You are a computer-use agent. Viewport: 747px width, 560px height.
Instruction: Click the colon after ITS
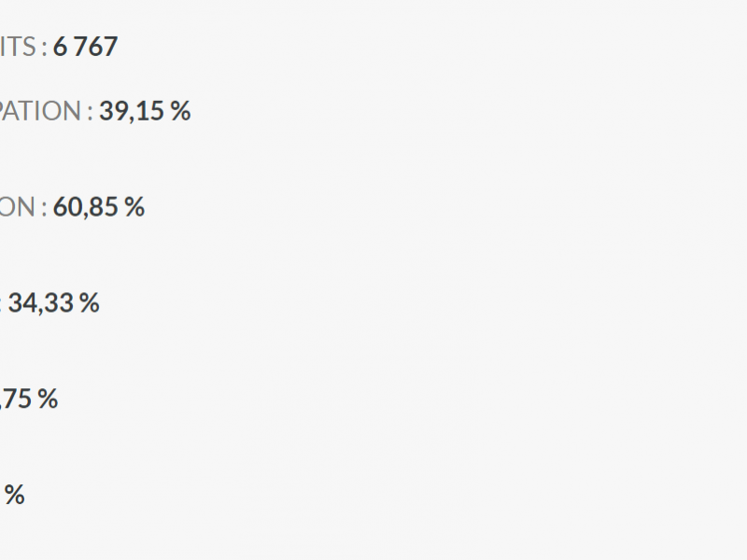44,49
